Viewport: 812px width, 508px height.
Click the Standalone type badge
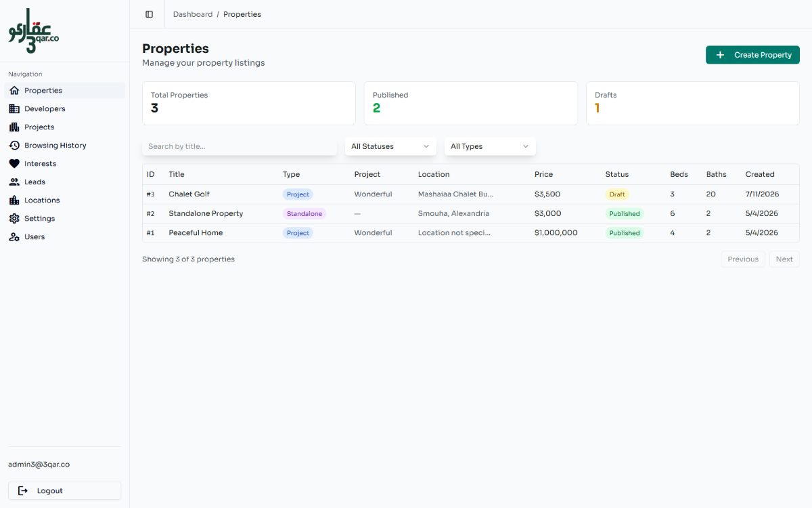click(304, 213)
